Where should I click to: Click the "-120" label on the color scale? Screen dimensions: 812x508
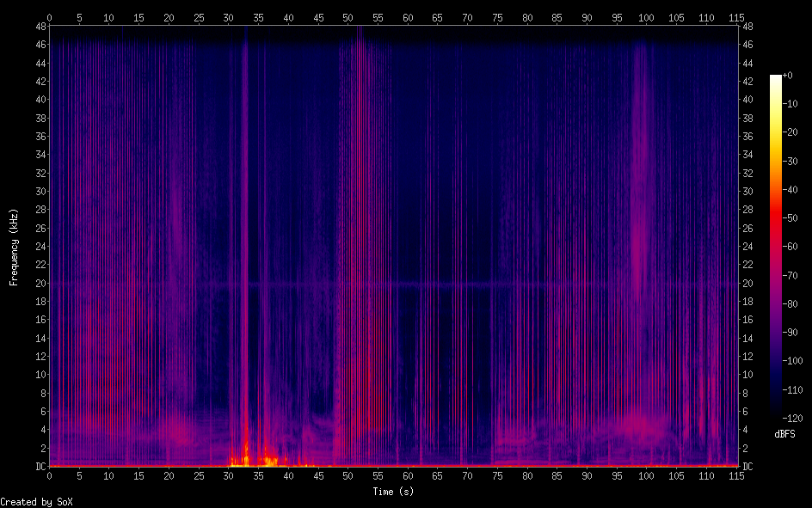(797, 419)
